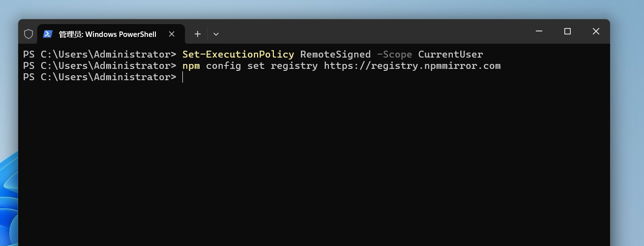
Task: Click the Set-ExecutionPolicy command text
Action: (x=238, y=54)
